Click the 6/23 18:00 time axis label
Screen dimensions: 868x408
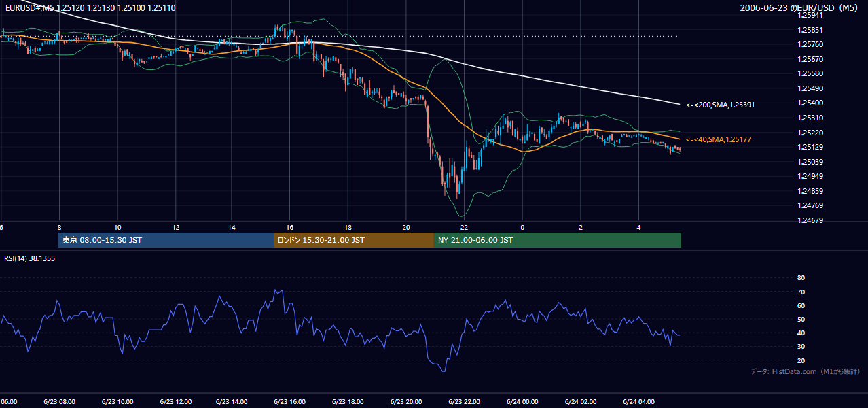click(348, 402)
